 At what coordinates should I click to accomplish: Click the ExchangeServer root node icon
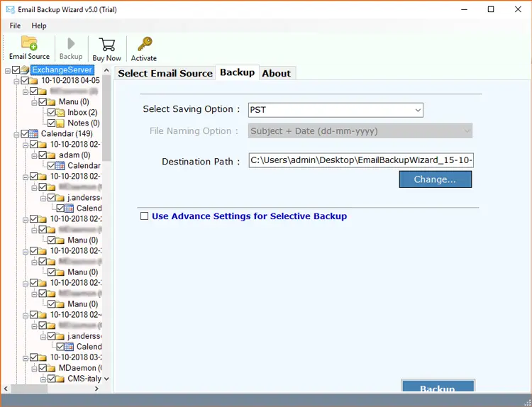[x=25, y=70]
